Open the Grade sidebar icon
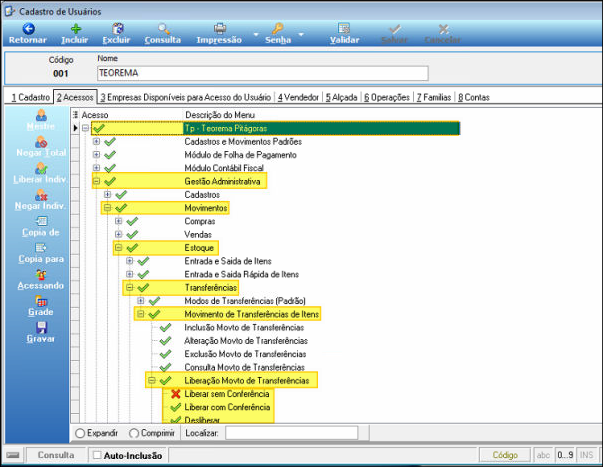 (41, 301)
